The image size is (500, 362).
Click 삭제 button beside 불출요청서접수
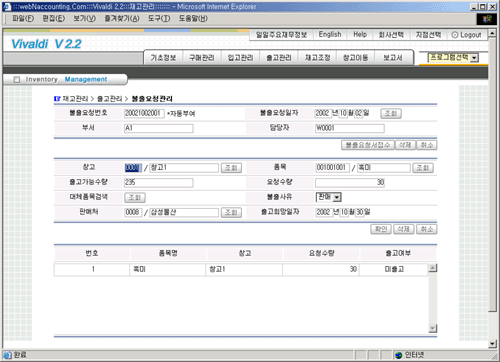pos(405,145)
